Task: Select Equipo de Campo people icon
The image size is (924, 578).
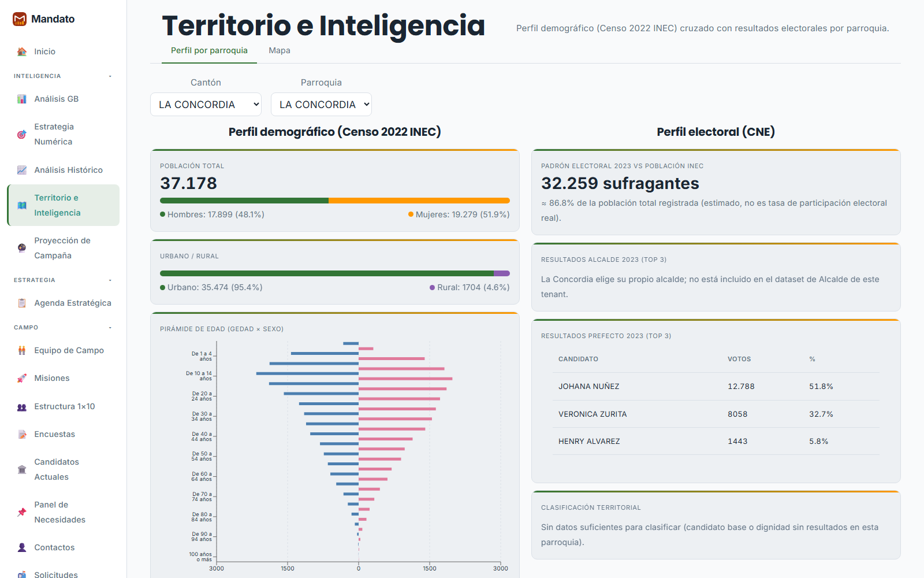Action: point(22,350)
